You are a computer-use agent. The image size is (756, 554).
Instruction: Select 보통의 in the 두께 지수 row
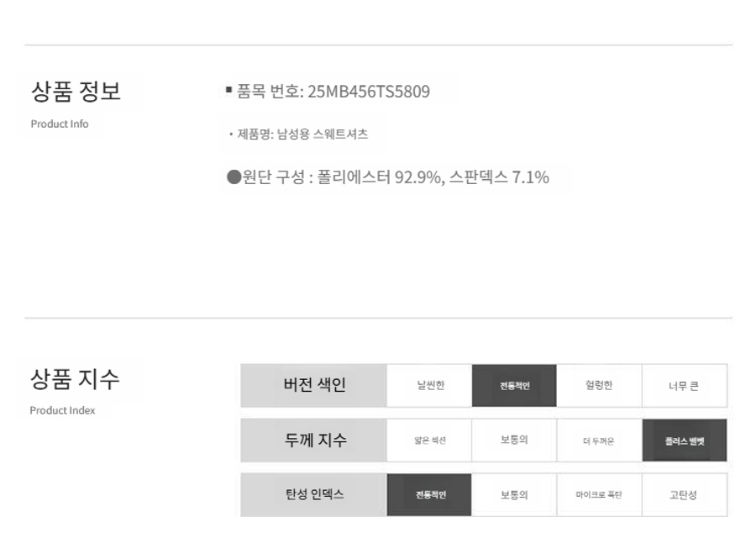[514, 441]
